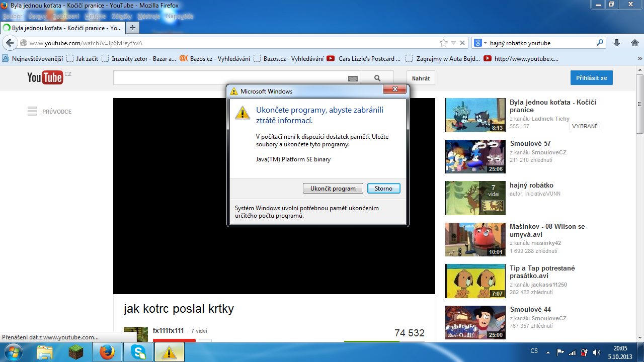
Task: Open the Jak začít bookmark
Action: coord(83,58)
